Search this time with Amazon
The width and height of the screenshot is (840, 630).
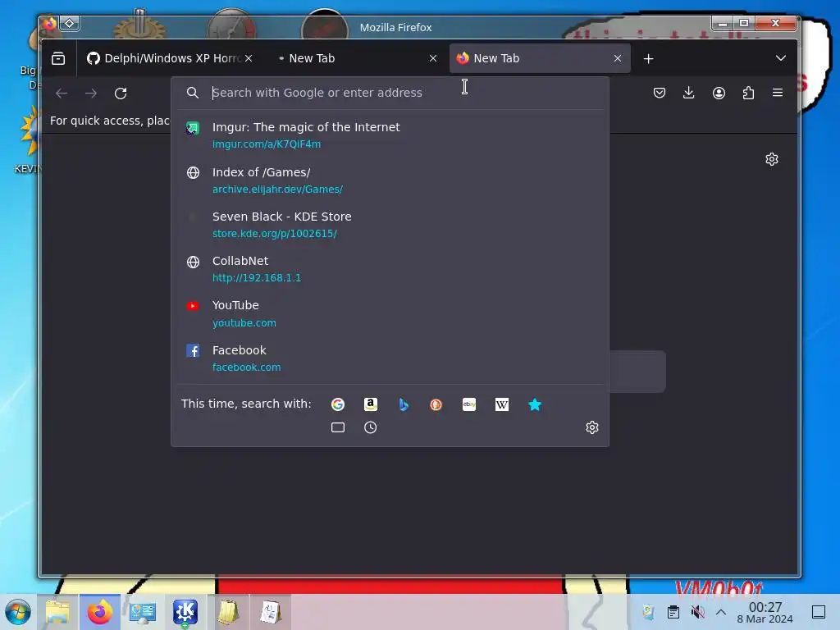pyautogui.click(x=371, y=404)
